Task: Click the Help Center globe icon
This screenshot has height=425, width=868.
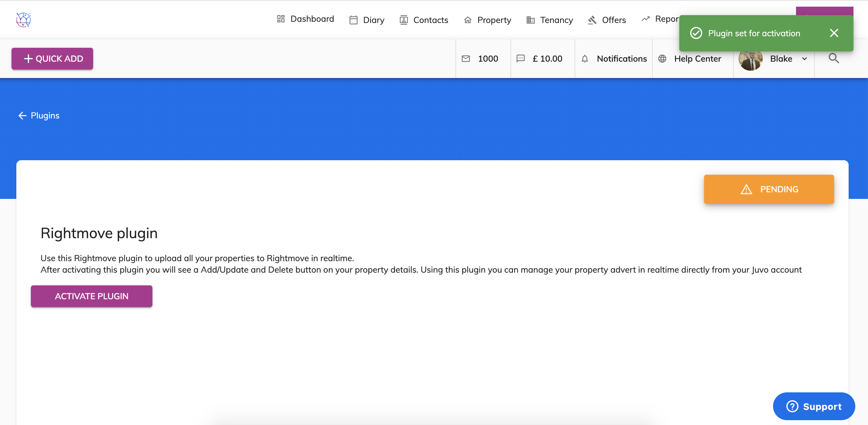Action: 662,59
